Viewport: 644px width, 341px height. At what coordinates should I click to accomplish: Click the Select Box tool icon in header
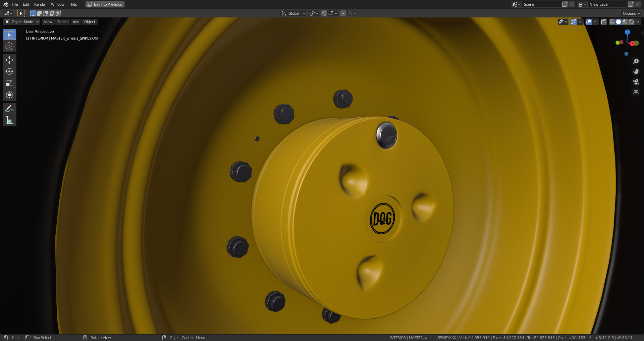(x=21, y=13)
